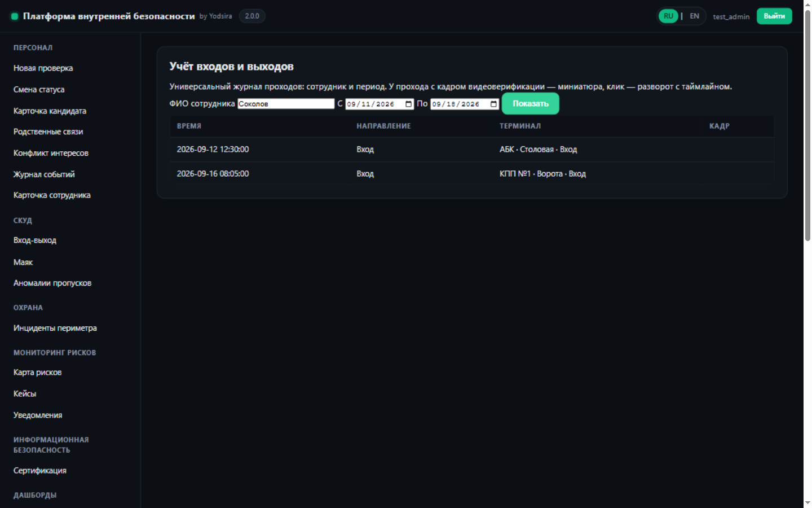
Task: Click the platform title Платформа внутренней безопасности
Action: click(109, 16)
